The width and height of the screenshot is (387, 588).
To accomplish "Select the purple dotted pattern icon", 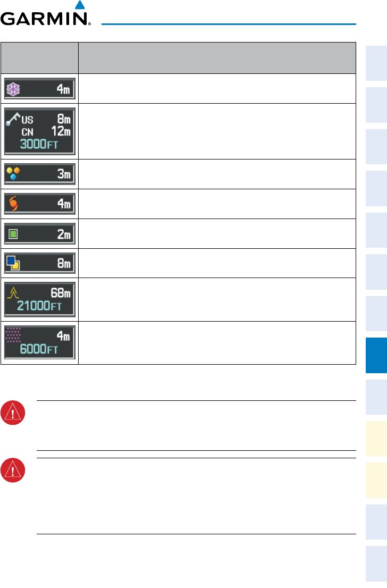I will click(x=13, y=335).
